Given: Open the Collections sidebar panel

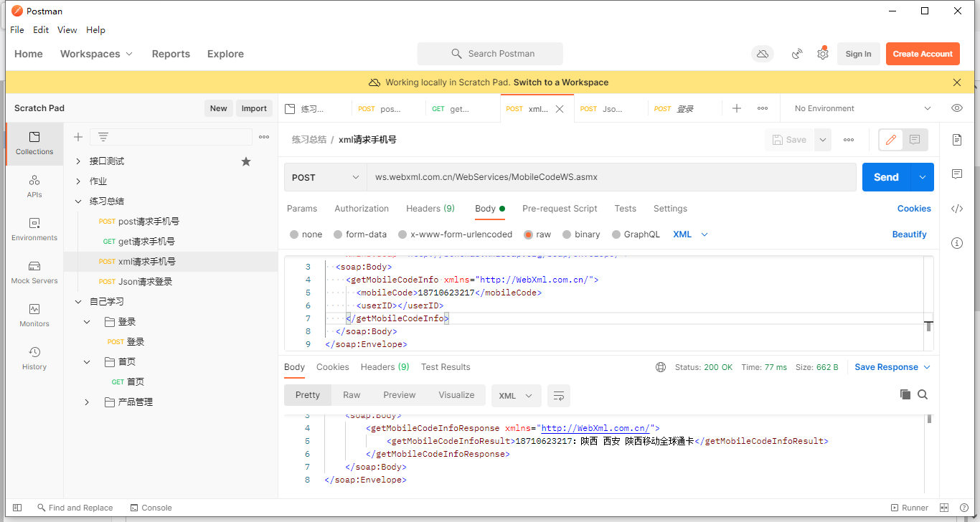Looking at the screenshot, I should [34, 143].
